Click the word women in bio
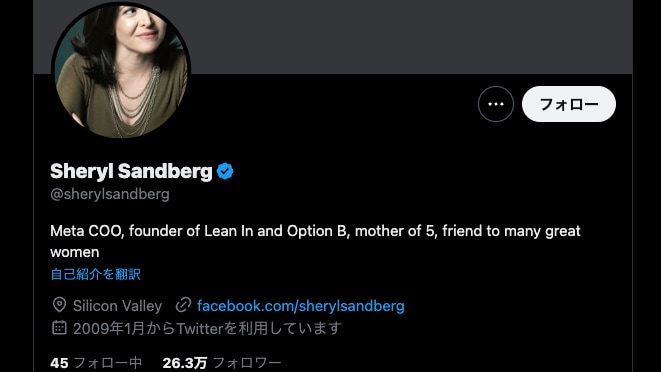The height and width of the screenshot is (372, 661). coord(75,252)
